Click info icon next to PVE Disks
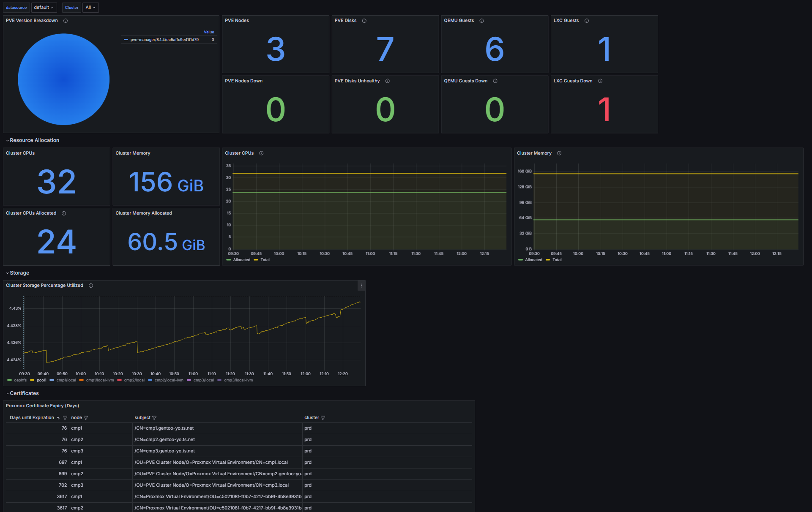The height and width of the screenshot is (512, 812). tap(364, 21)
